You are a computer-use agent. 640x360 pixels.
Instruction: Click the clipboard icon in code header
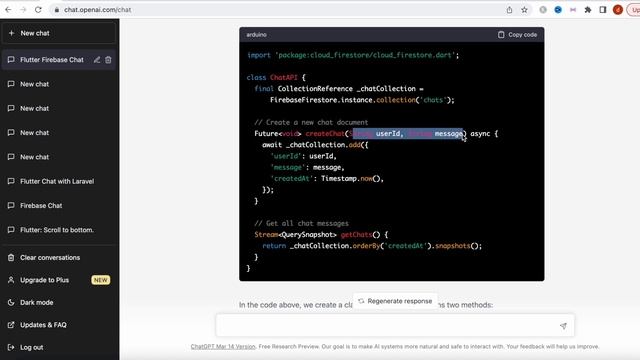(501, 35)
